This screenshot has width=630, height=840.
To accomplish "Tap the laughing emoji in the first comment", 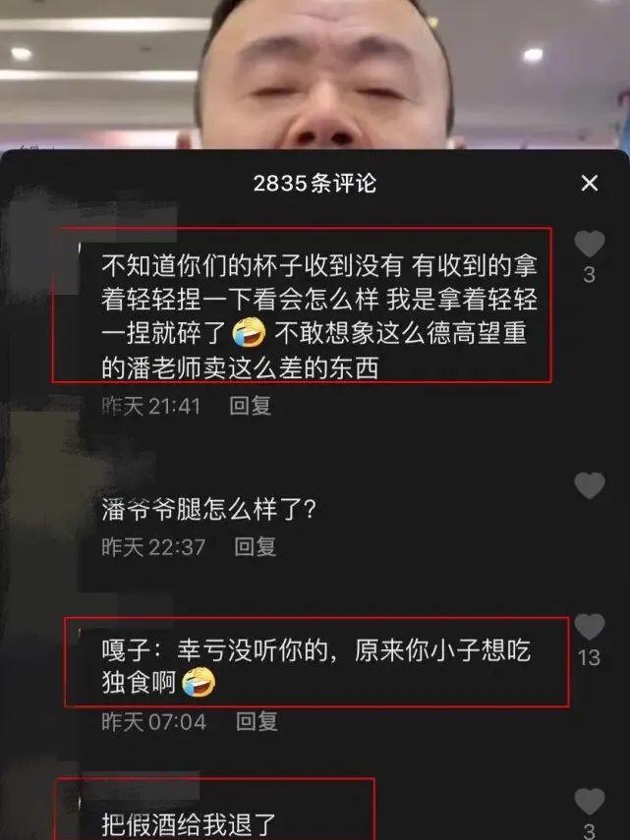I will 250,333.
